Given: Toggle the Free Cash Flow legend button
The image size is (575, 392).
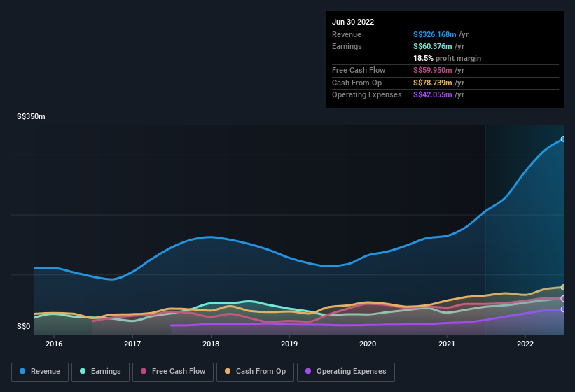Looking at the screenshot, I should pyautogui.click(x=173, y=372).
